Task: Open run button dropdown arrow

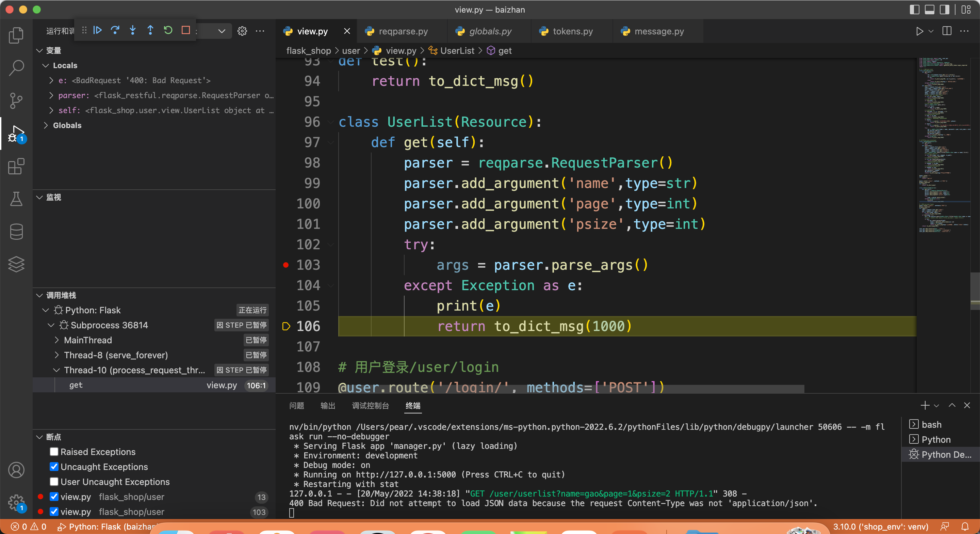Action: [x=931, y=31]
